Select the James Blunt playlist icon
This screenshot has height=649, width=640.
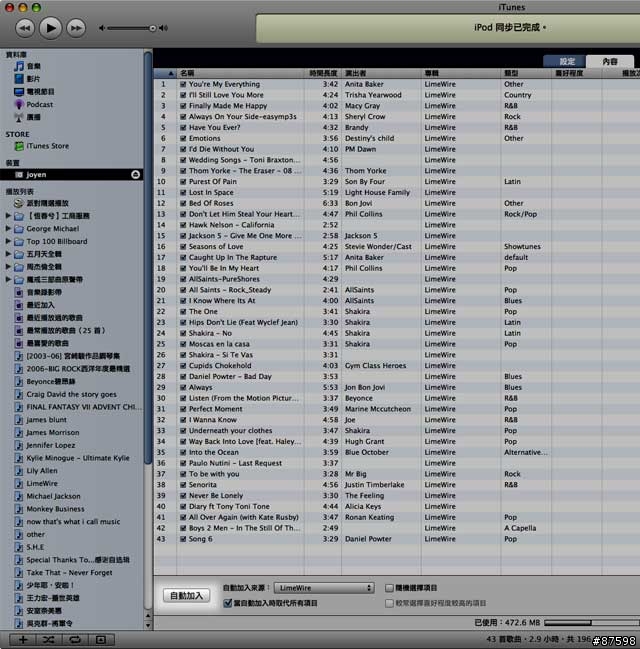tap(19, 420)
